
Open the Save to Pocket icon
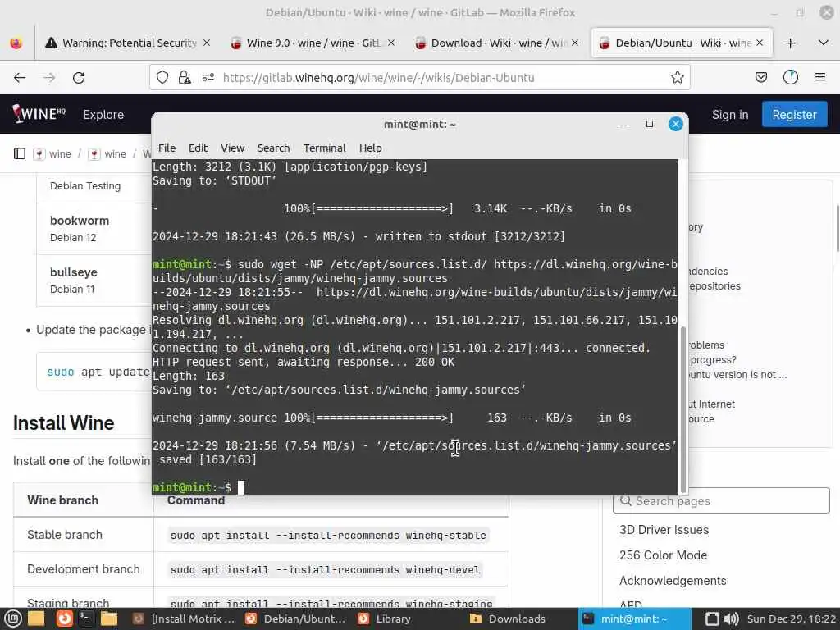760,78
